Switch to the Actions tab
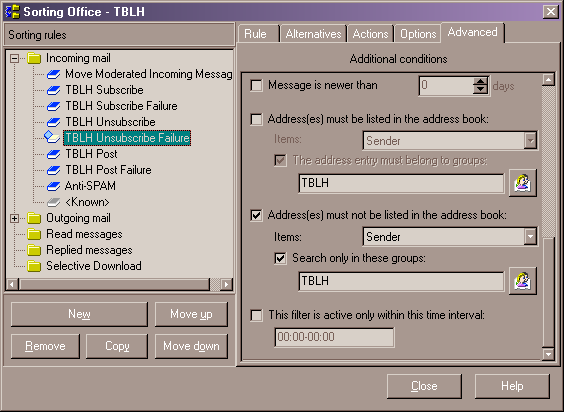This screenshot has height=412, width=564. click(x=370, y=34)
